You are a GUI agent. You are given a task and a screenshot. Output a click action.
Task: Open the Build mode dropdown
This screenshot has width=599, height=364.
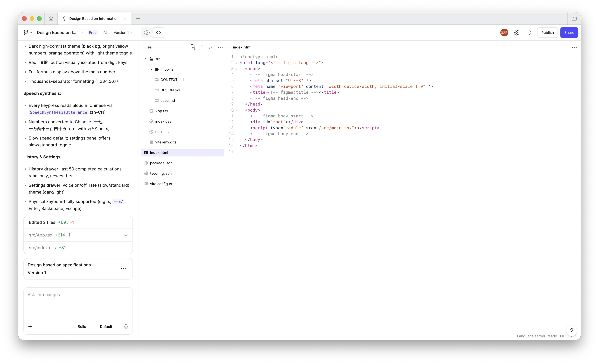click(x=84, y=327)
